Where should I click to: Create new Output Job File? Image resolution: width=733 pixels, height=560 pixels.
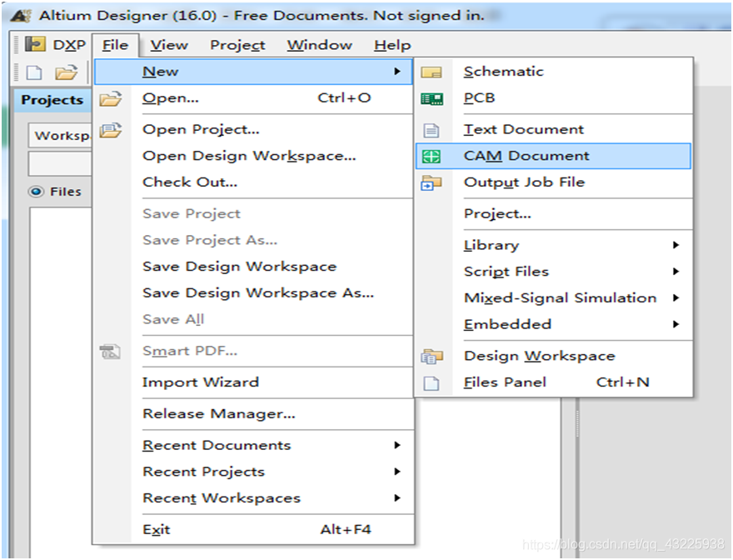[553, 182]
